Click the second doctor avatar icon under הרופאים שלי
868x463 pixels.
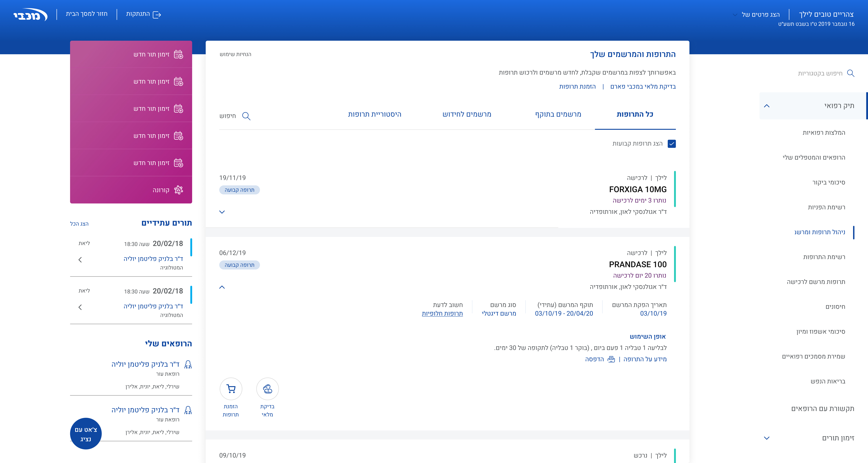[x=188, y=410]
